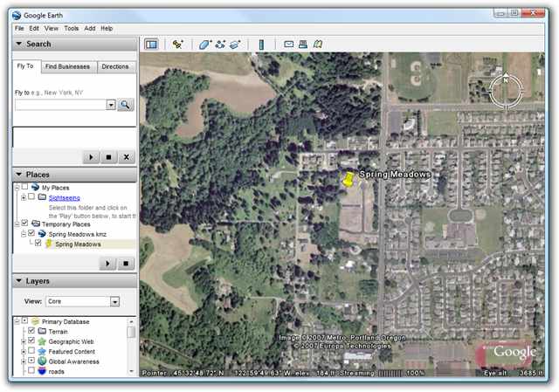559x392 pixels.
Task: Open the Edit menu
Action: tap(34, 29)
